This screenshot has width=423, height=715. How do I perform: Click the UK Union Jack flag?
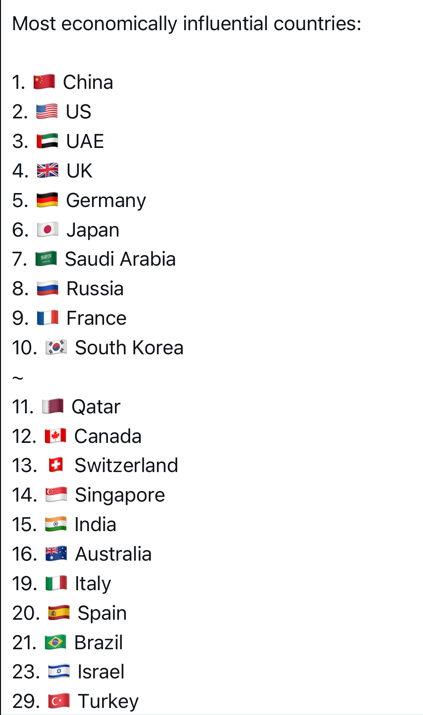[x=47, y=171]
